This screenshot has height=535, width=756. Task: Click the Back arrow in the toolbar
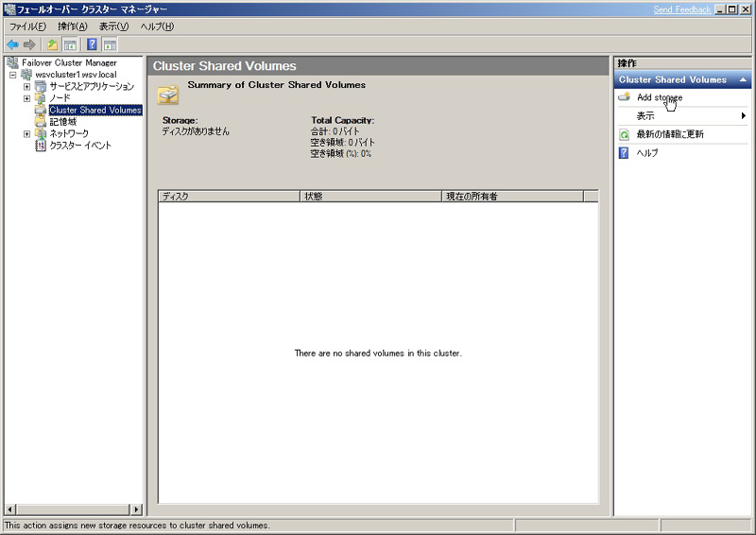coord(12,44)
